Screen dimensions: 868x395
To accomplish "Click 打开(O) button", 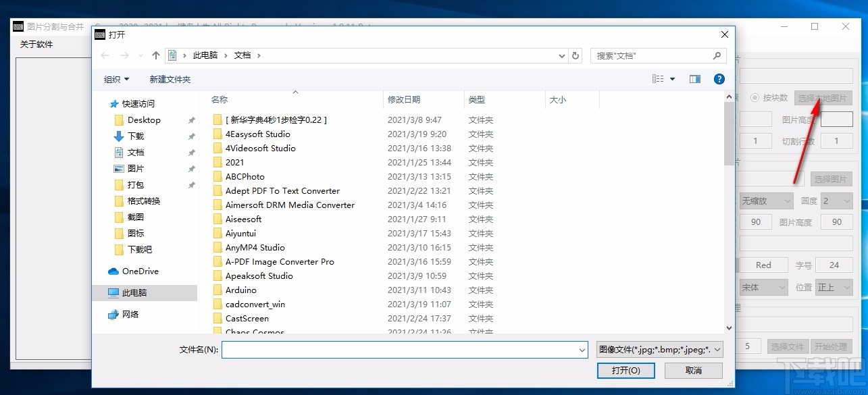I will click(x=626, y=370).
